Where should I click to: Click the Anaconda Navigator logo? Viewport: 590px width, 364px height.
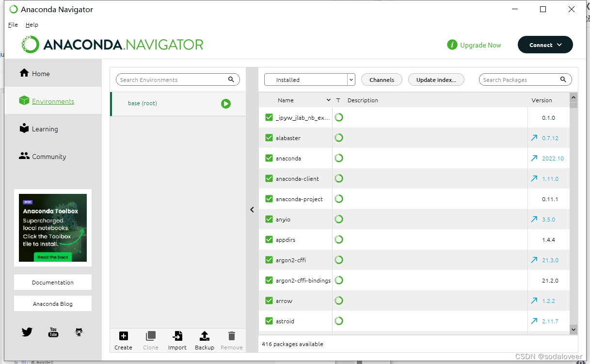(112, 45)
